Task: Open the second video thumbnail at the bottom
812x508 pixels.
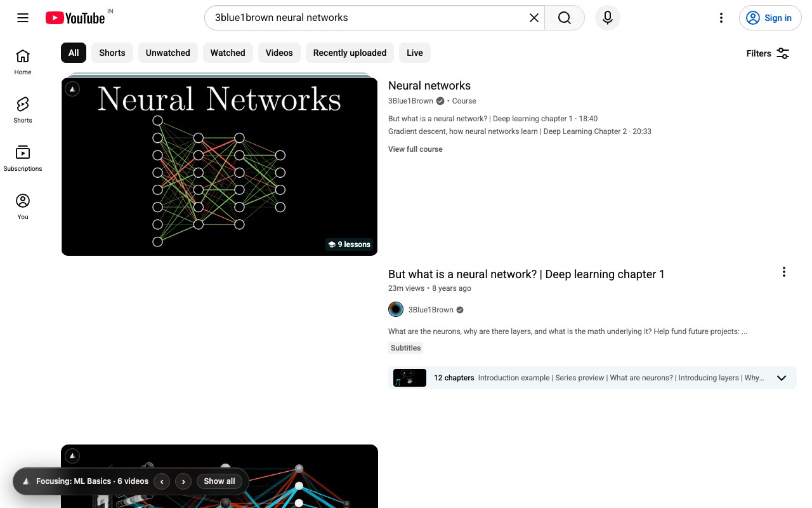Action: pos(219,476)
